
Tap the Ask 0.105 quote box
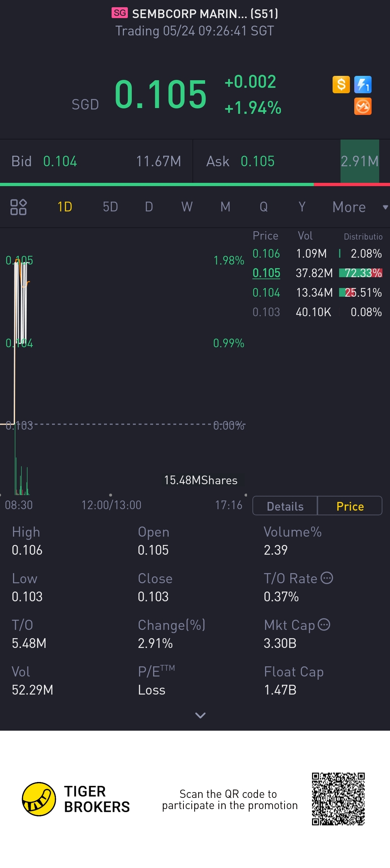[x=292, y=161]
